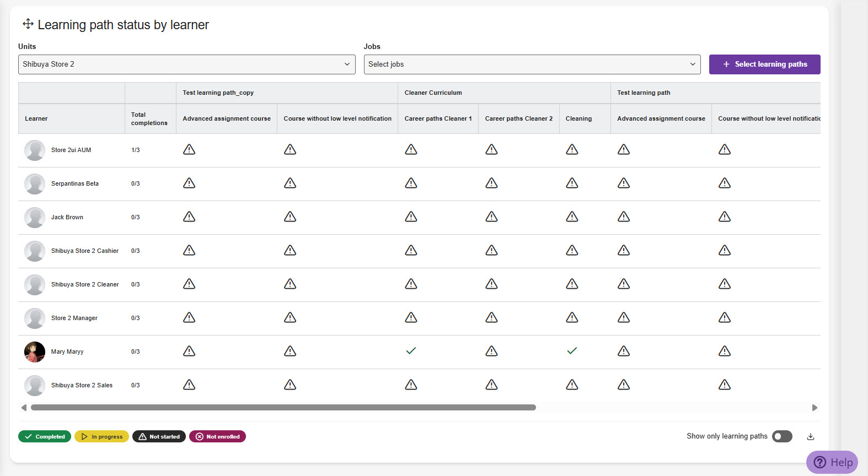Toggle the Not enrolled status filter
Viewport: 868px width, 476px height.
(217, 436)
